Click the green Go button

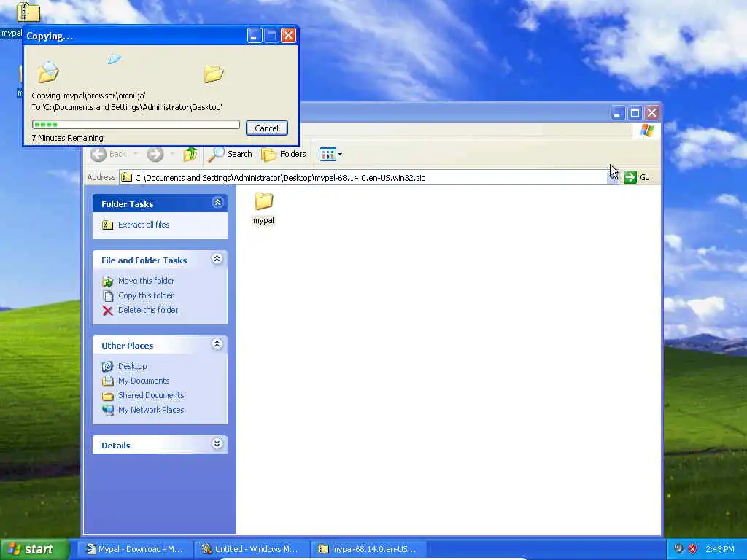637,177
